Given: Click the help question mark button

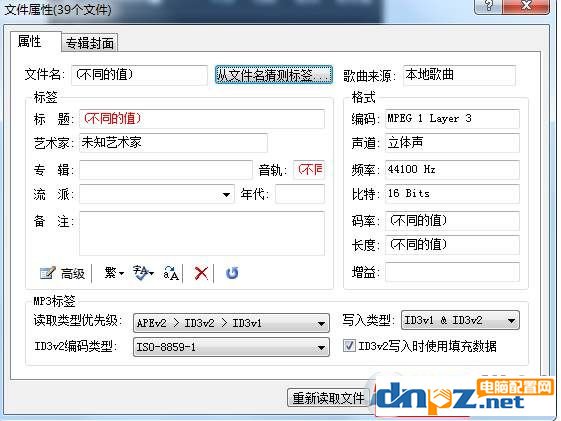Looking at the screenshot, I should coord(488,5).
